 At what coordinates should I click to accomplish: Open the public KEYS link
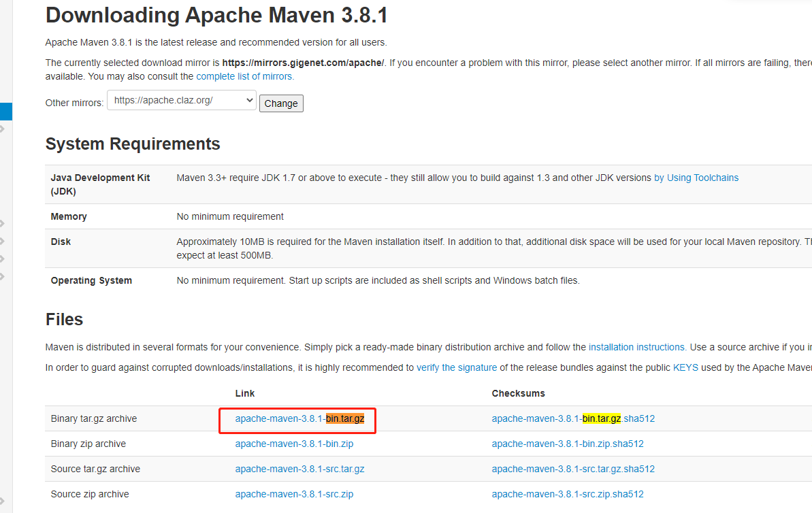click(x=685, y=367)
